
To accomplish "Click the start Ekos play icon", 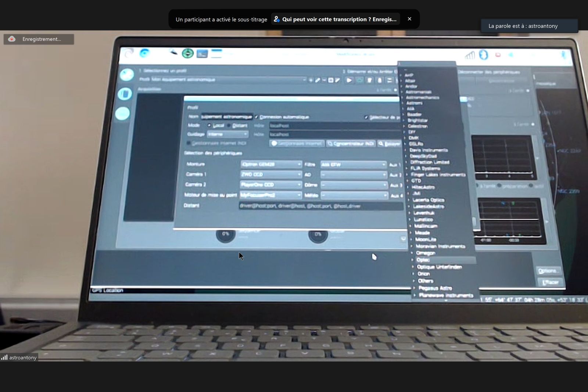I will coord(349,80).
